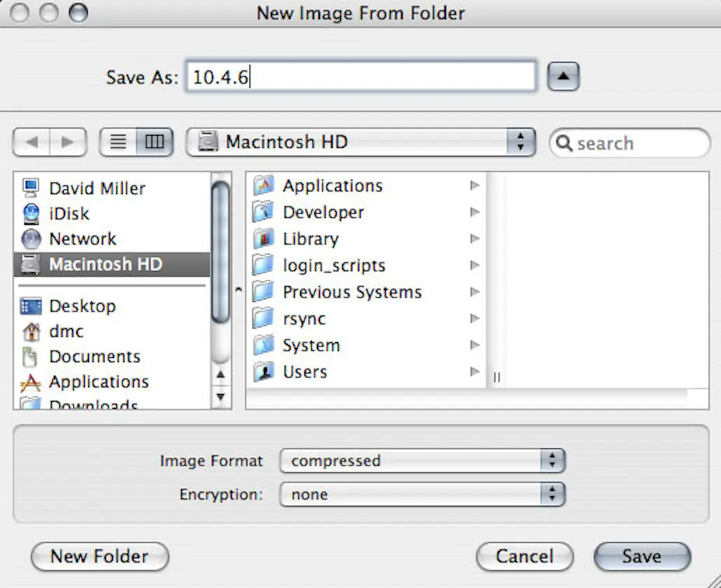Click the magnifying glass in the search field
721x588 pixels.
point(566,143)
